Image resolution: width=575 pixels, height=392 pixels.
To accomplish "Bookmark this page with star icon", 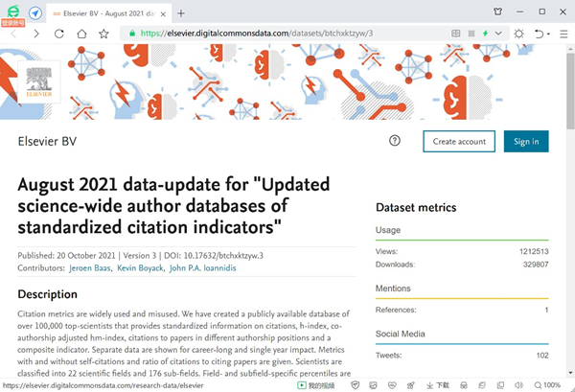I will point(103,34).
